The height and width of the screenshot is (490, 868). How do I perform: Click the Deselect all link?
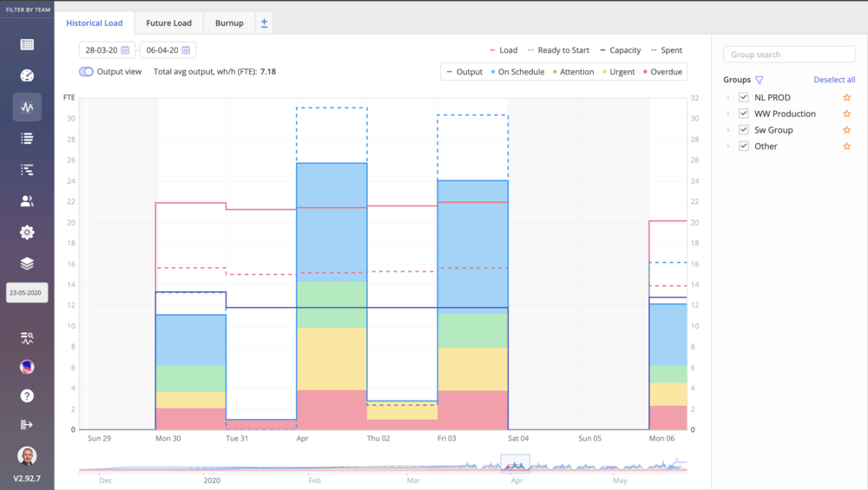point(834,80)
